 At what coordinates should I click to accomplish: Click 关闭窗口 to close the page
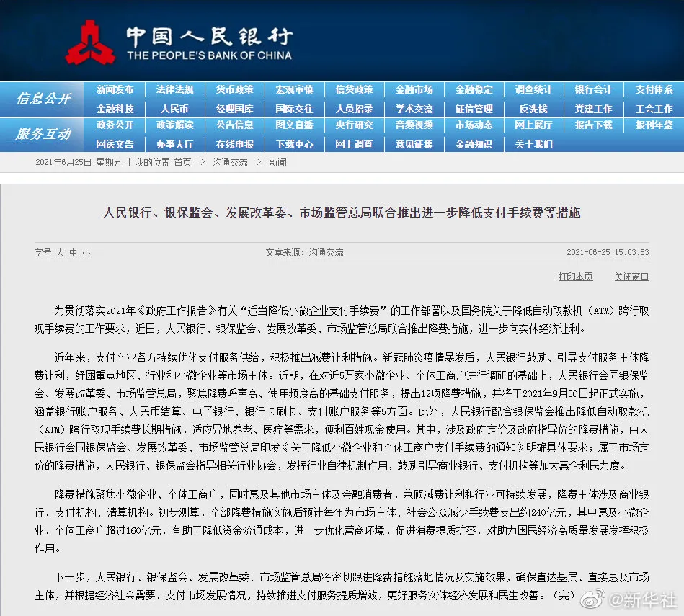tap(631, 276)
